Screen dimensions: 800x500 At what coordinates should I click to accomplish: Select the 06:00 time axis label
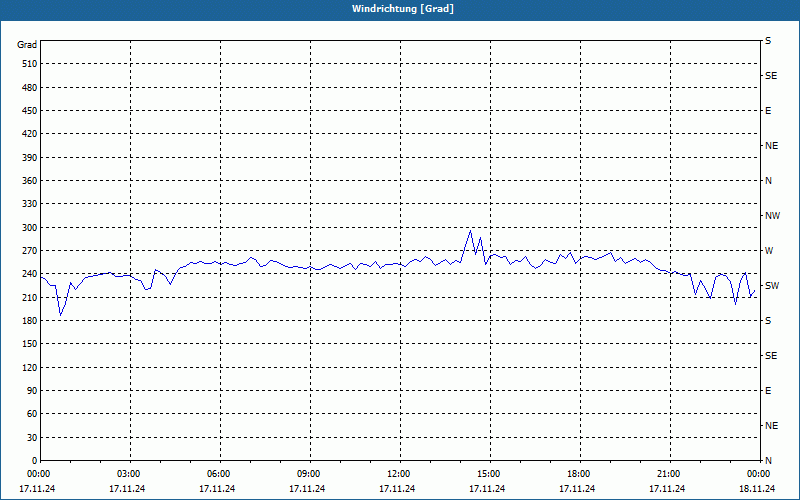(x=220, y=474)
